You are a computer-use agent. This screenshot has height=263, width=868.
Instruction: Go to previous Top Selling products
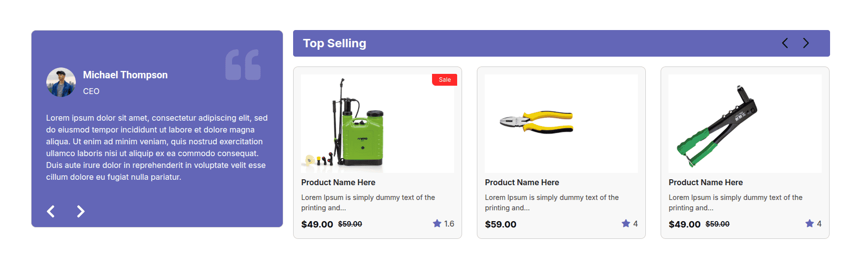pyautogui.click(x=785, y=43)
